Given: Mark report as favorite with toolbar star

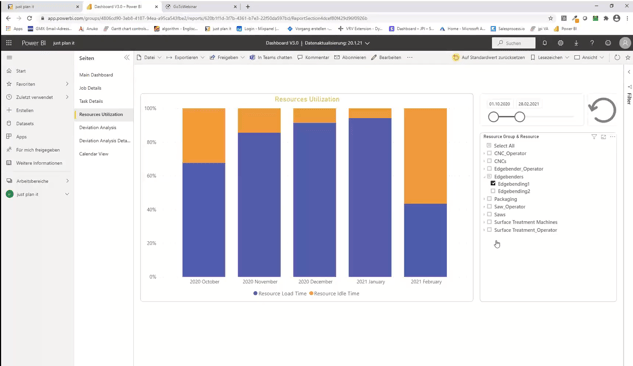Looking at the screenshot, I should 628,57.
